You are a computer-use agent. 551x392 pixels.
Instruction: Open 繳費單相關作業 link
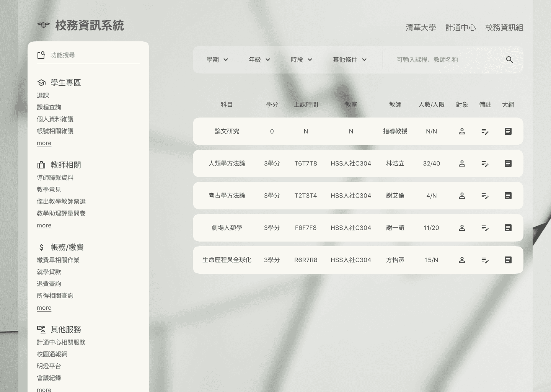coord(58,260)
